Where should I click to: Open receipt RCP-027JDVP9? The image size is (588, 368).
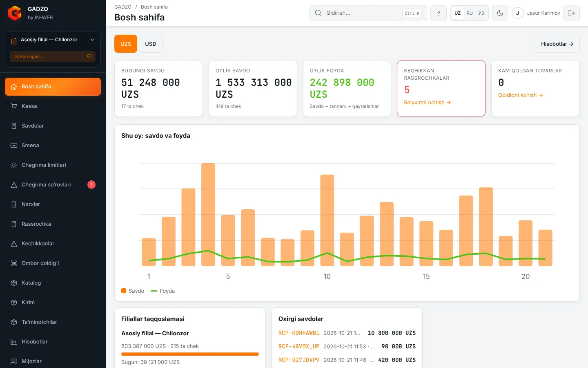click(299, 360)
